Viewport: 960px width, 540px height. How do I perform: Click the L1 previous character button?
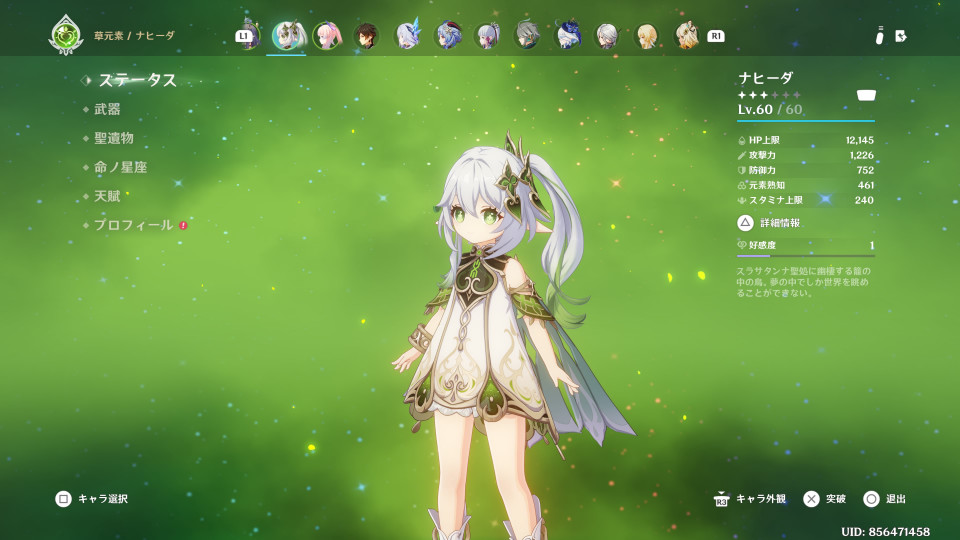[244, 36]
